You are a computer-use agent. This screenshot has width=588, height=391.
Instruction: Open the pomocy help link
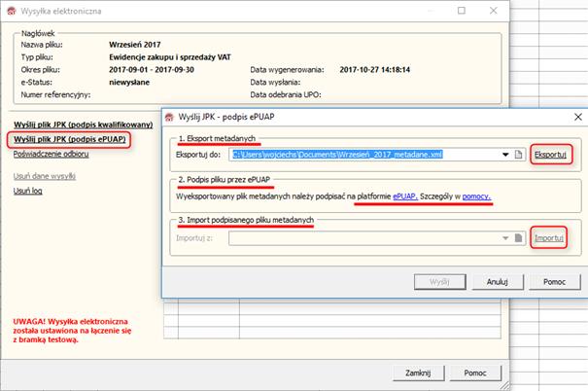(x=476, y=196)
